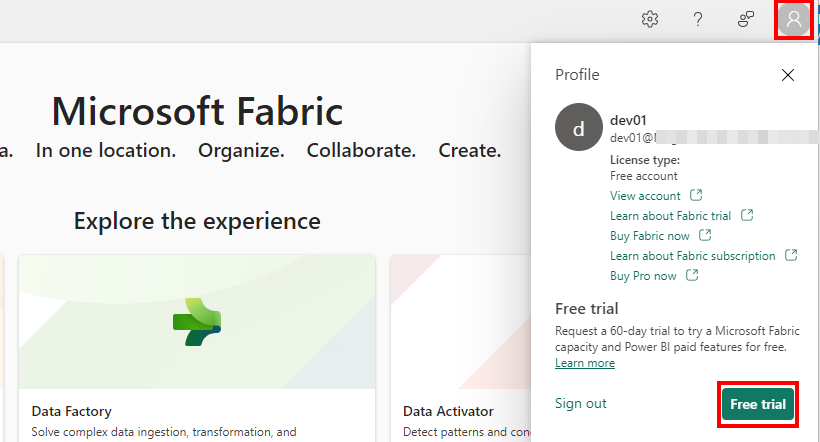Viewport: 820px width, 442px height.
Task: Open Learn about Fabric trial link
Action: pyautogui.click(x=670, y=216)
